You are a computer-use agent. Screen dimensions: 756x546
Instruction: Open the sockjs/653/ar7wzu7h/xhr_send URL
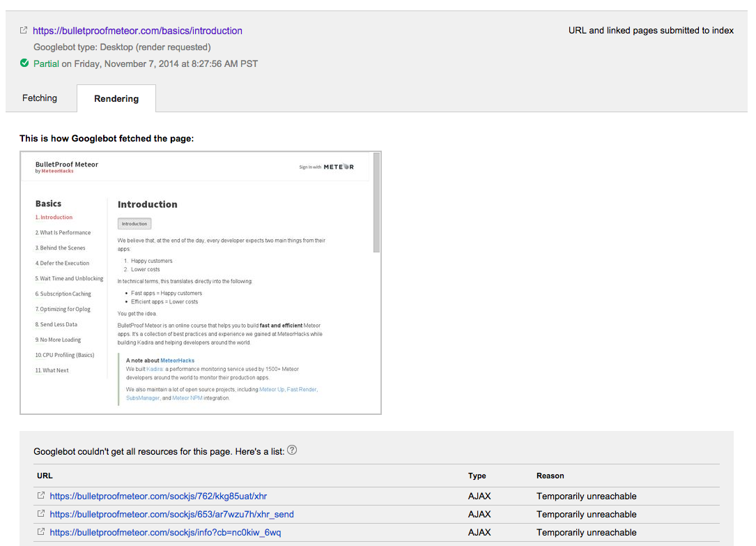click(171, 515)
